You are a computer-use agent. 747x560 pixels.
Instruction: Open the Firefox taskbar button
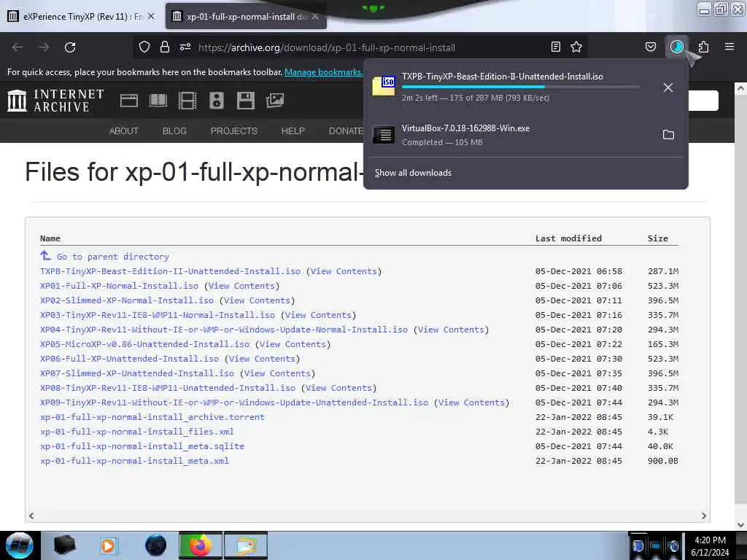pyautogui.click(x=201, y=545)
